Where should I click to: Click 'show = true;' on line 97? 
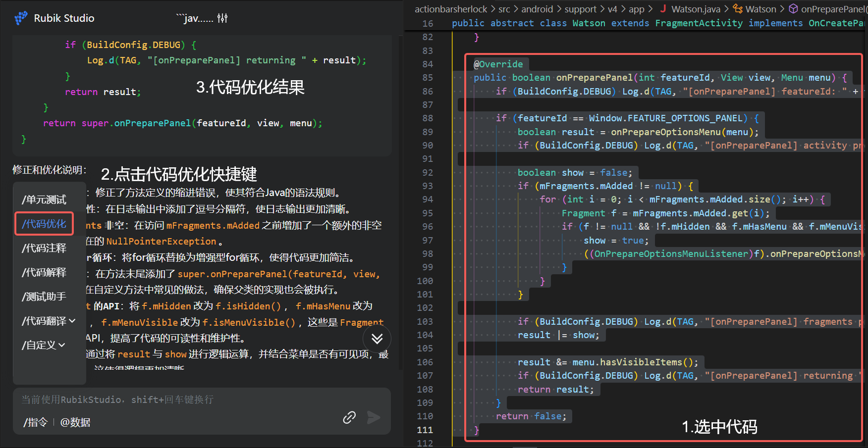[616, 240]
